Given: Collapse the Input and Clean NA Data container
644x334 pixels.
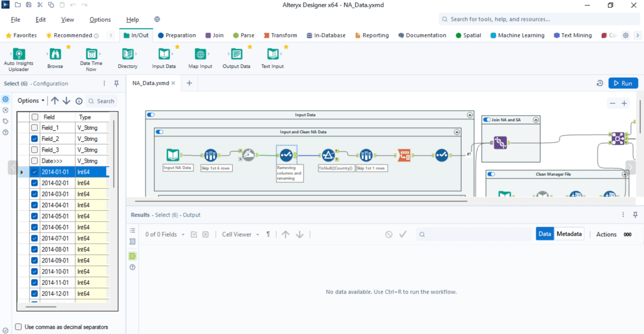Looking at the screenshot, I should 457,132.
